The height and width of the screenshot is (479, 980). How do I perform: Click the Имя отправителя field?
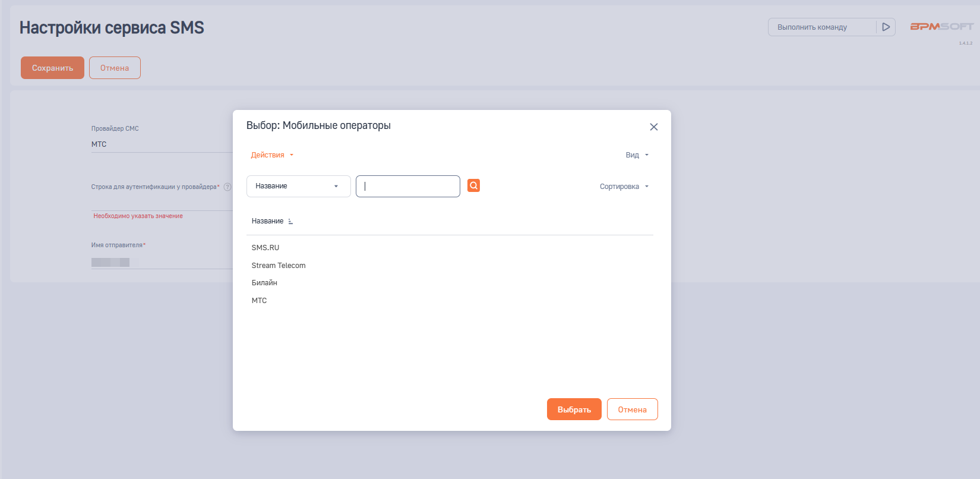pos(162,261)
